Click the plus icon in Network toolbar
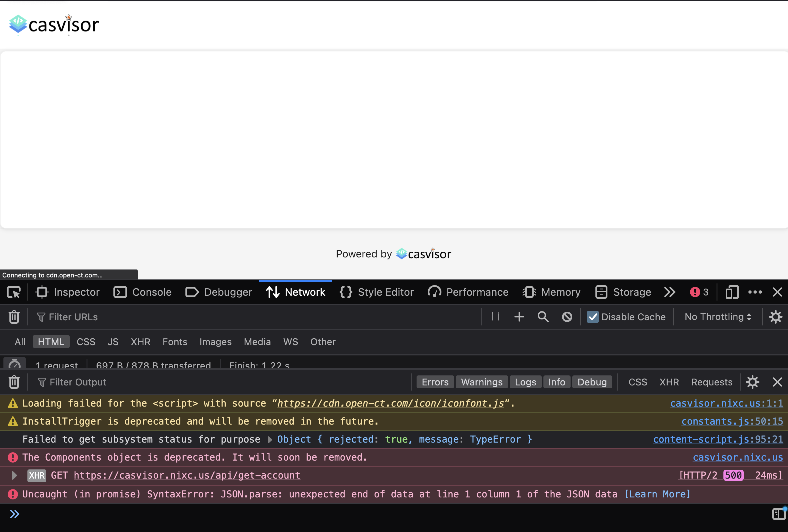Viewport: 788px width, 532px height. coord(519,317)
